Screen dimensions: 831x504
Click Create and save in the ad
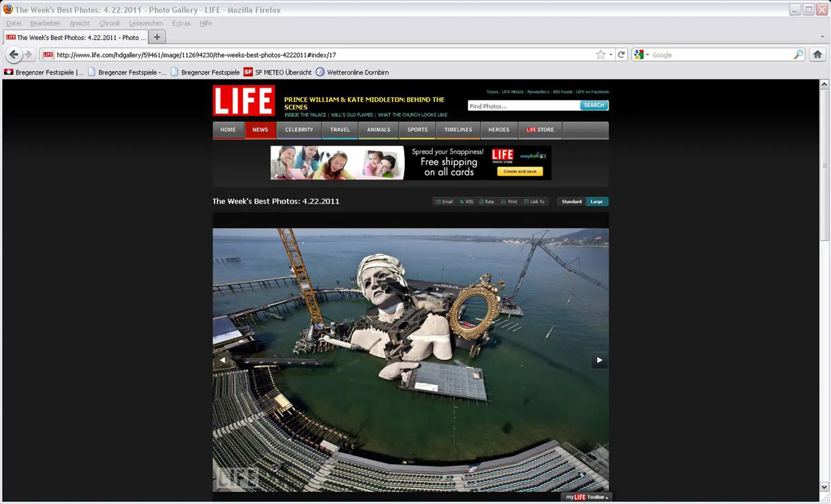520,171
